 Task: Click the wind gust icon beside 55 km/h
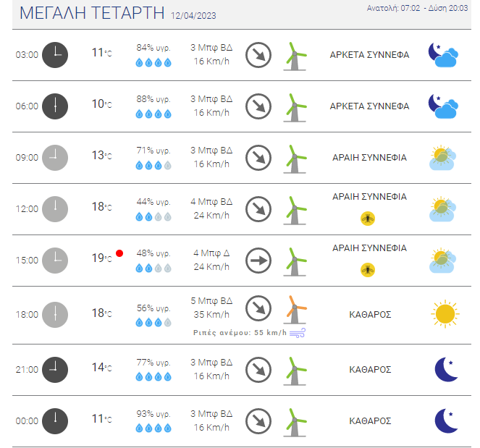298,333
